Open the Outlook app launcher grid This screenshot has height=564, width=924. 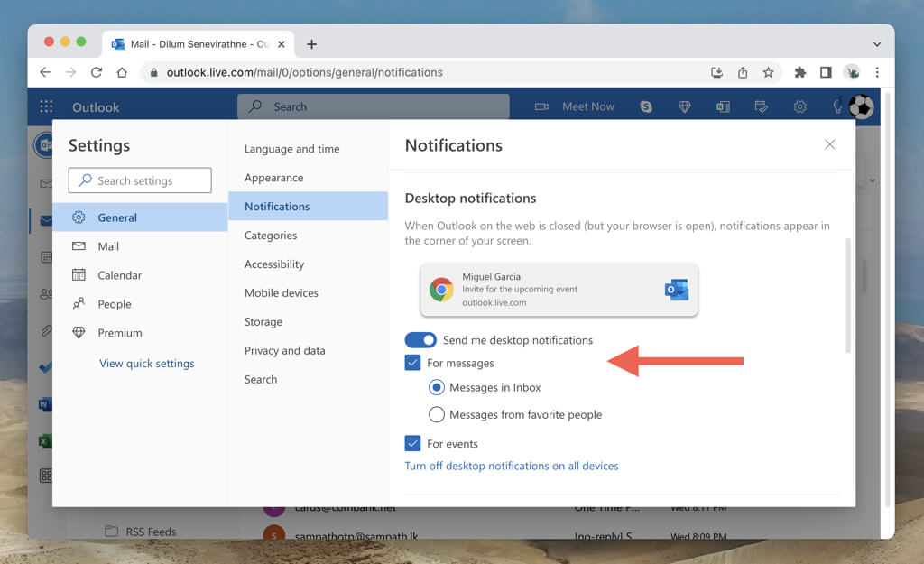pos(46,106)
